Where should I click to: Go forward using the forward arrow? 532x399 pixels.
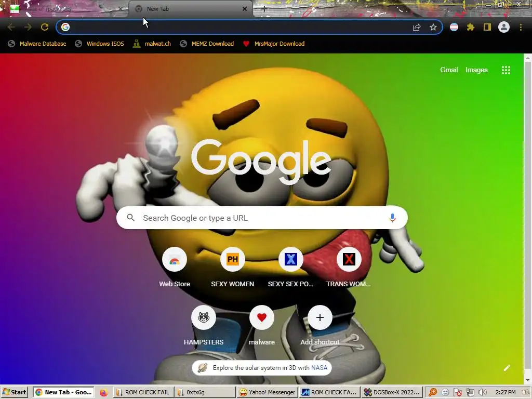click(28, 27)
